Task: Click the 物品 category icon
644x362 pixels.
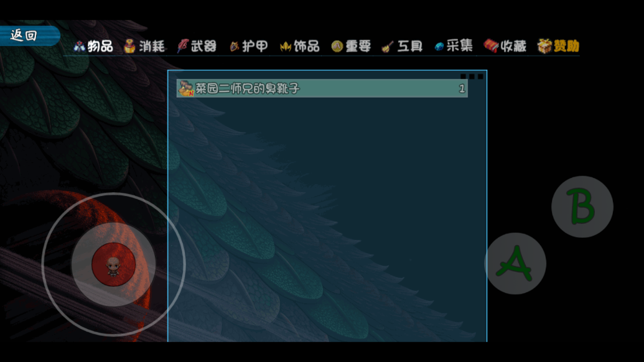Action: point(79,47)
